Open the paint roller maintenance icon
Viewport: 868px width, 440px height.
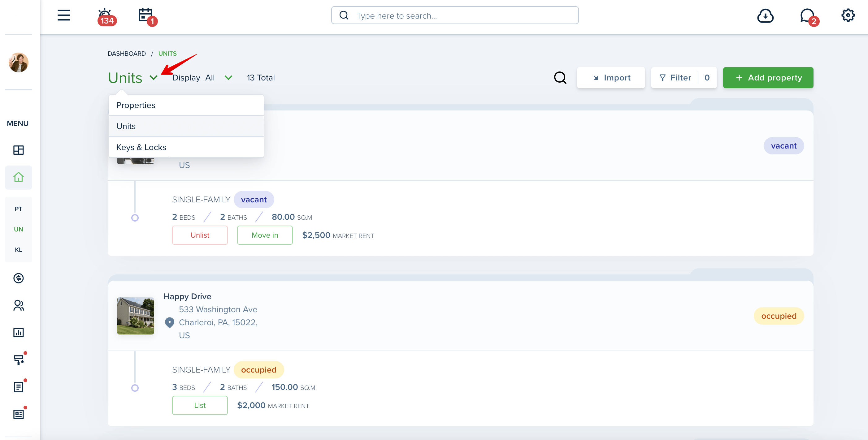point(19,360)
